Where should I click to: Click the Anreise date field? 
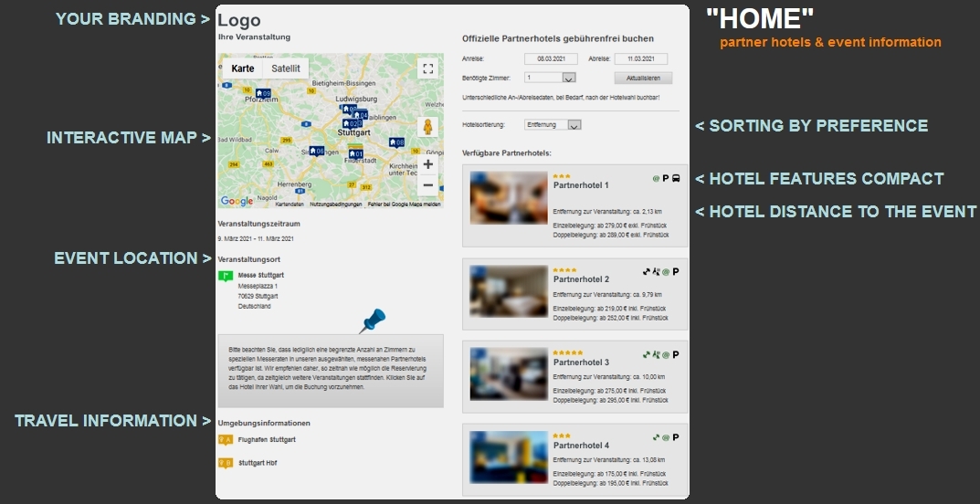click(x=552, y=59)
